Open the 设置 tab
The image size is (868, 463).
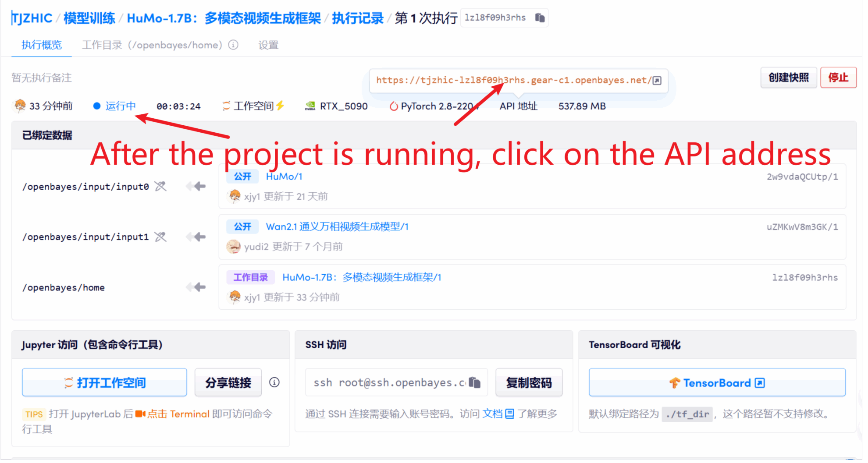tap(268, 45)
